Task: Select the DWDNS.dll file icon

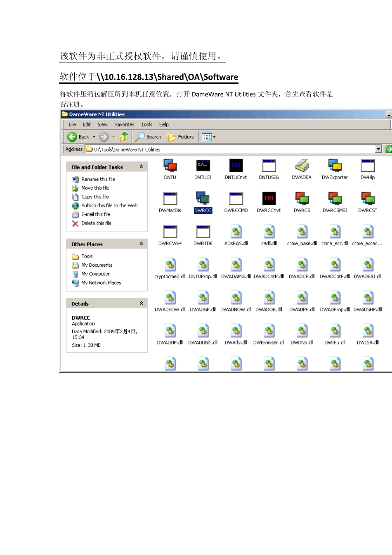Action: click(302, 331)
